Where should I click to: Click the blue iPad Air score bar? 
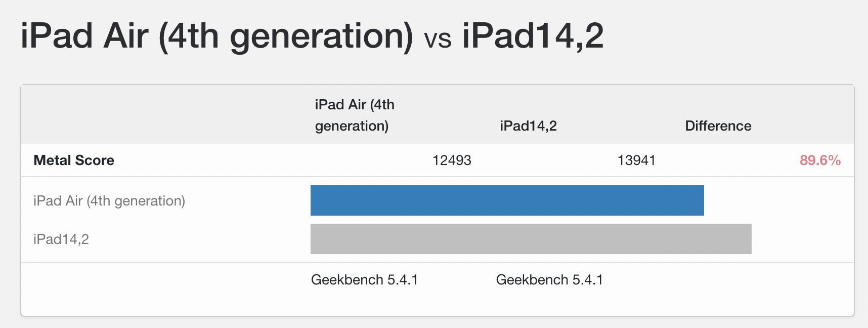[507, 200]
